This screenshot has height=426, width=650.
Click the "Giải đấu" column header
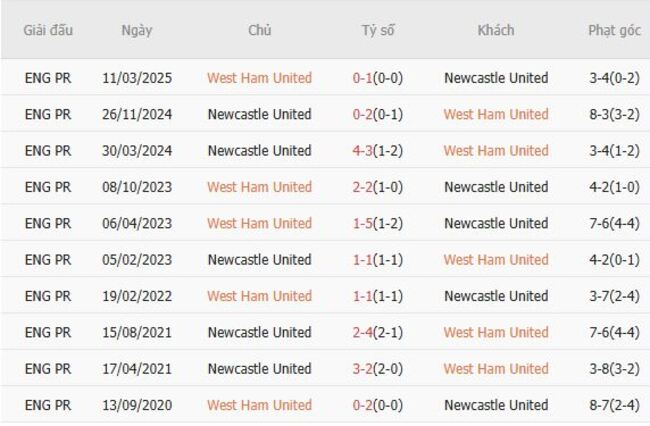[x=48, y=30]
